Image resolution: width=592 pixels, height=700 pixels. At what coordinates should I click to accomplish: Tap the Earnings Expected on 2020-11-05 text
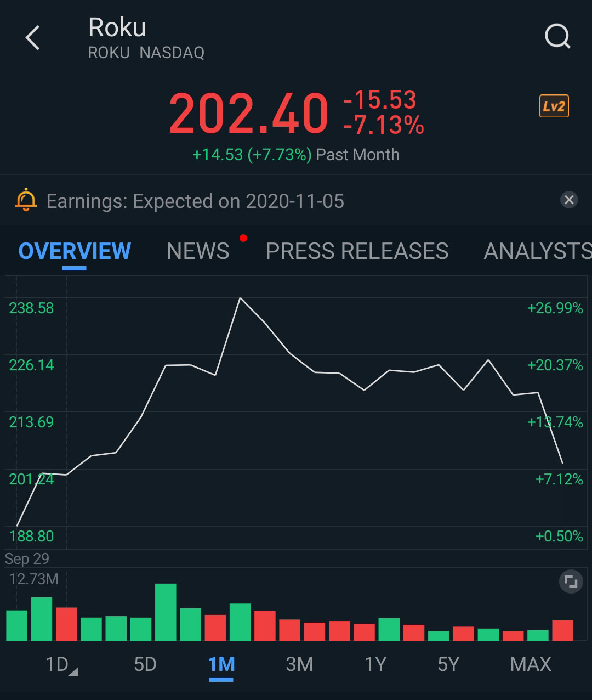[195, 201]
